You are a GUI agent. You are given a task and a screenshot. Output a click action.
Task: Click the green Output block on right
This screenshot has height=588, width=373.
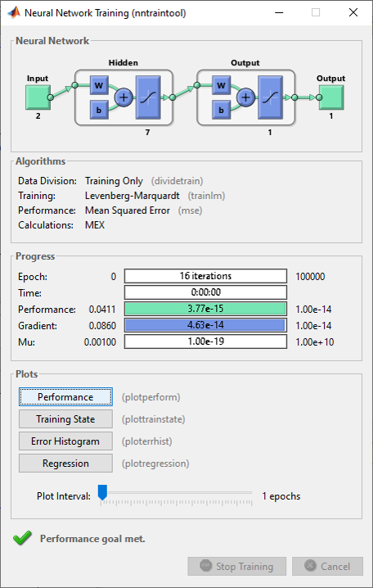(x=331, y=97)
